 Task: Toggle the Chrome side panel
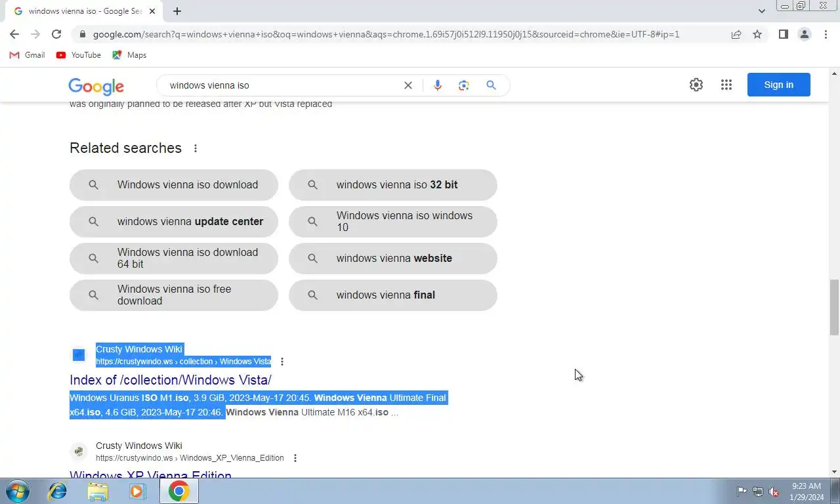(x=783, y=34)
